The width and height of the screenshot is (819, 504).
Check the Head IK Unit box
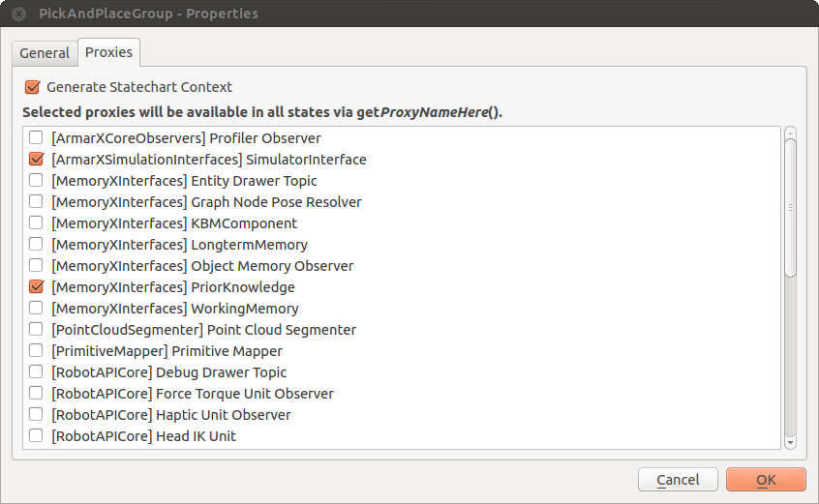point(36,435)
